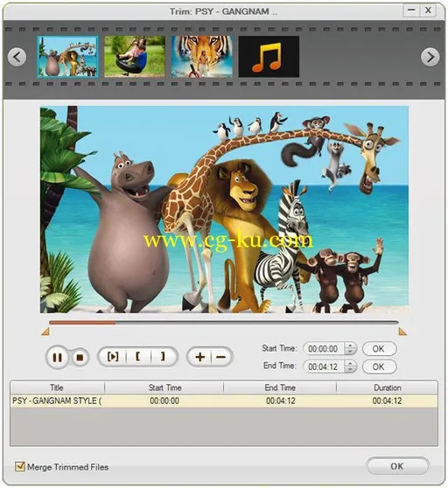This screenshot has height=488, width=448.
Task: Click the playback progress bar
Action: pyautogui.click(x=224, y=323)
